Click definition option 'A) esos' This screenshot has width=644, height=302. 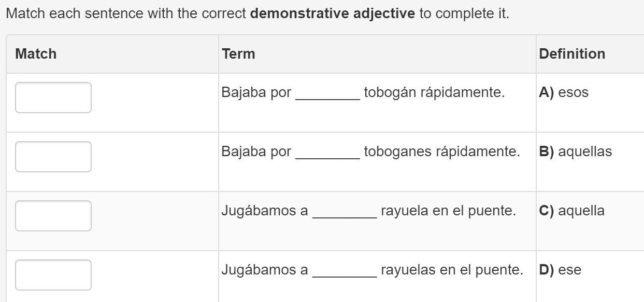coord(564,93)
